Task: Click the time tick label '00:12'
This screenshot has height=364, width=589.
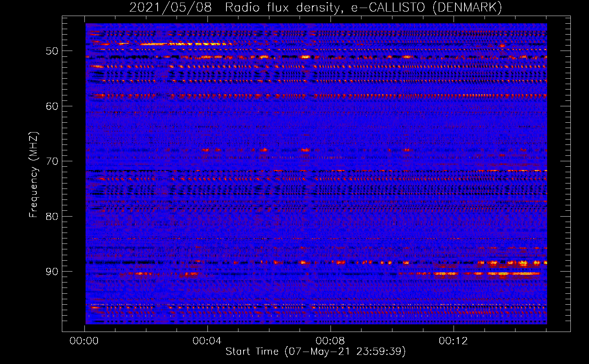Action: point(453,341)
